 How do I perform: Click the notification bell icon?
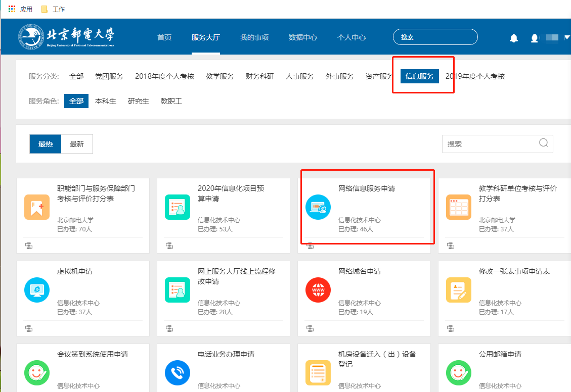[x=513, y=38]
